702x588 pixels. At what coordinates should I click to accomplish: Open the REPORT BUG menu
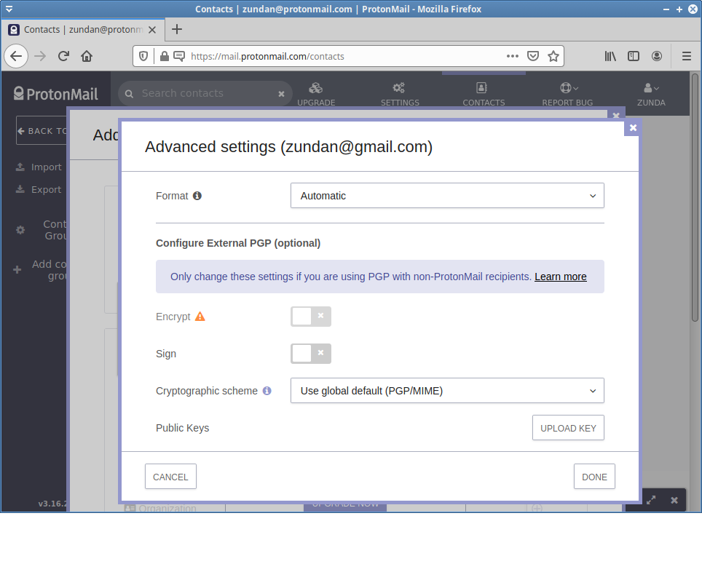coord(567,94)
